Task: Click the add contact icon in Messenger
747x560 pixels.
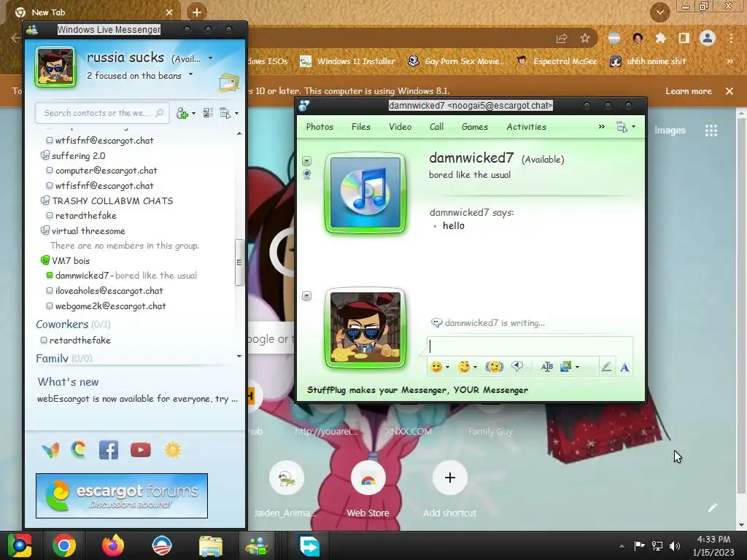Action: pos(182,113)
